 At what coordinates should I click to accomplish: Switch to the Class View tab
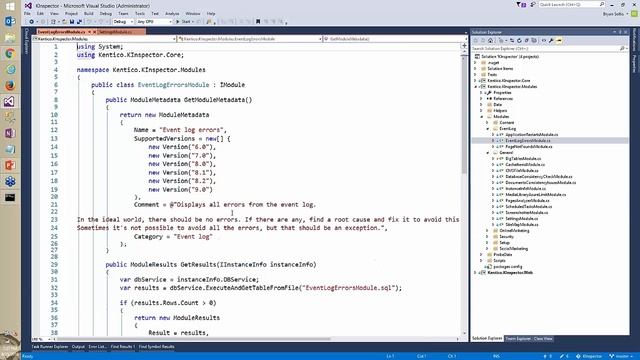coord(543,339)
